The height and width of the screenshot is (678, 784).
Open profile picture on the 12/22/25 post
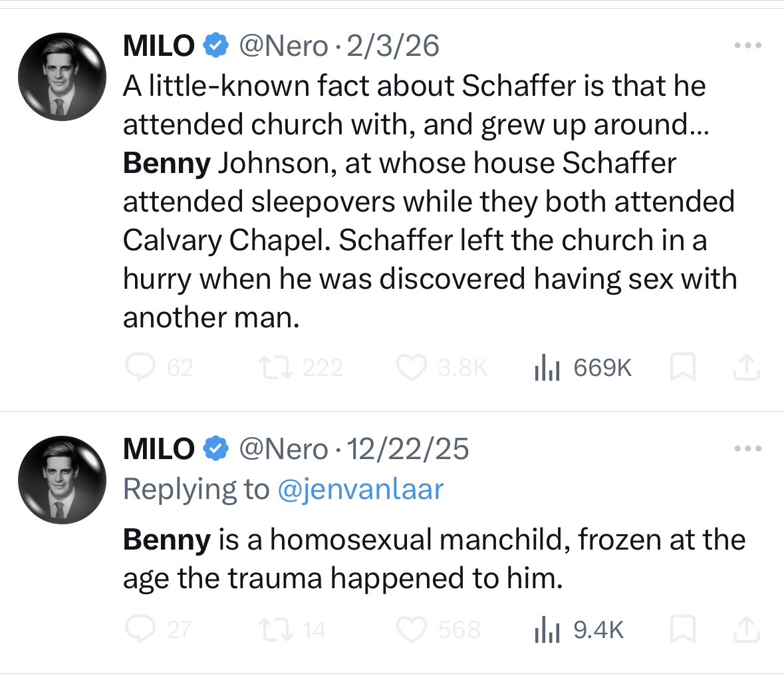click(x=62, y=479)
